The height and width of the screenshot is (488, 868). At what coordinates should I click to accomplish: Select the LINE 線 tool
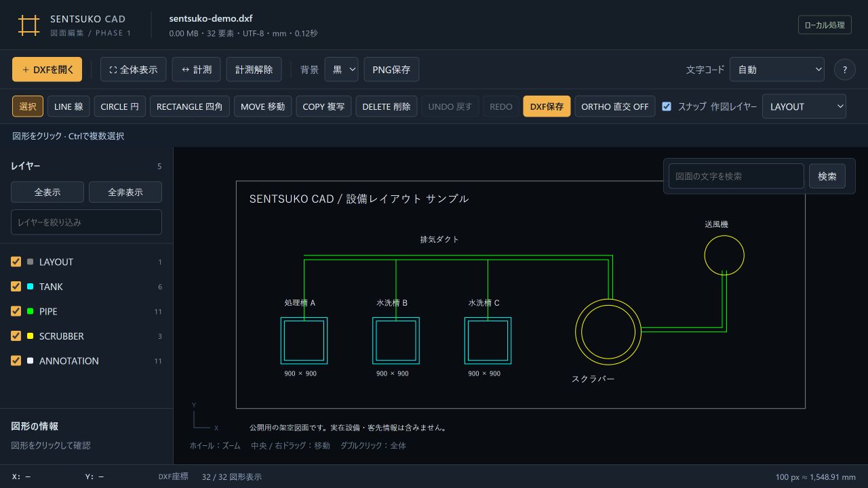click(x=68, y=106)
